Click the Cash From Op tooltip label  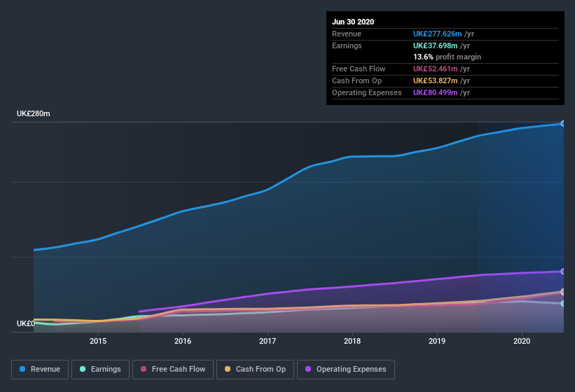356,80
